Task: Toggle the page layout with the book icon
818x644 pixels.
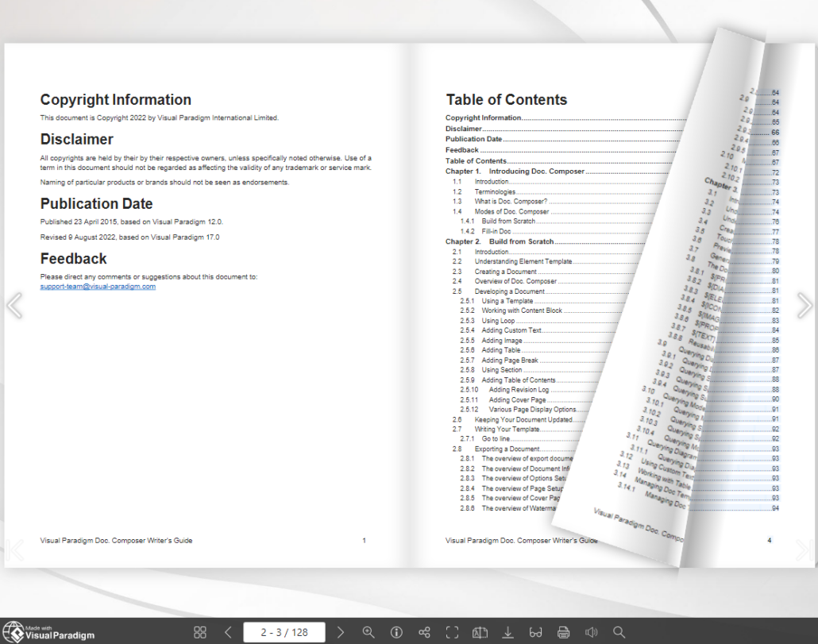Action: point(480,632)
